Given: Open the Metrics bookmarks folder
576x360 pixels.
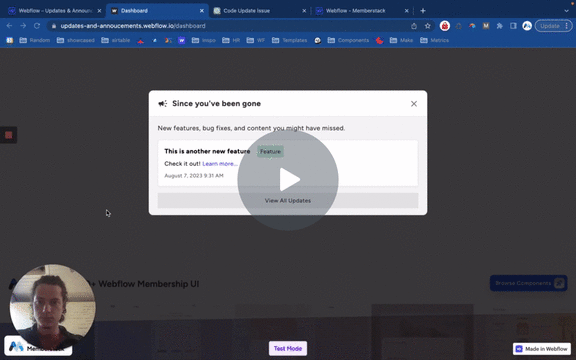Looking at the screenshot, I should 435,40.
